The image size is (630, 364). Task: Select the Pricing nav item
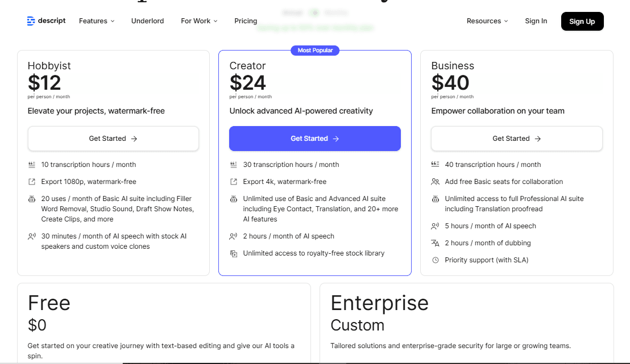[246, 21]
